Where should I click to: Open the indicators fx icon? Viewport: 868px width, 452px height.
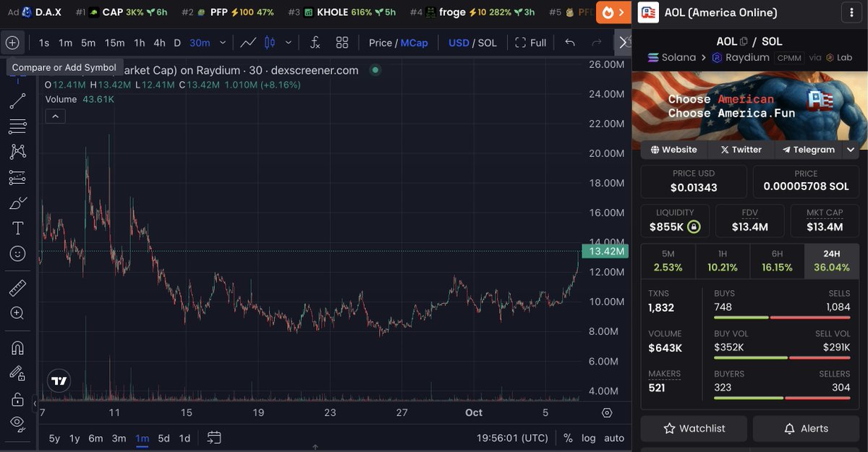[315, 43]
